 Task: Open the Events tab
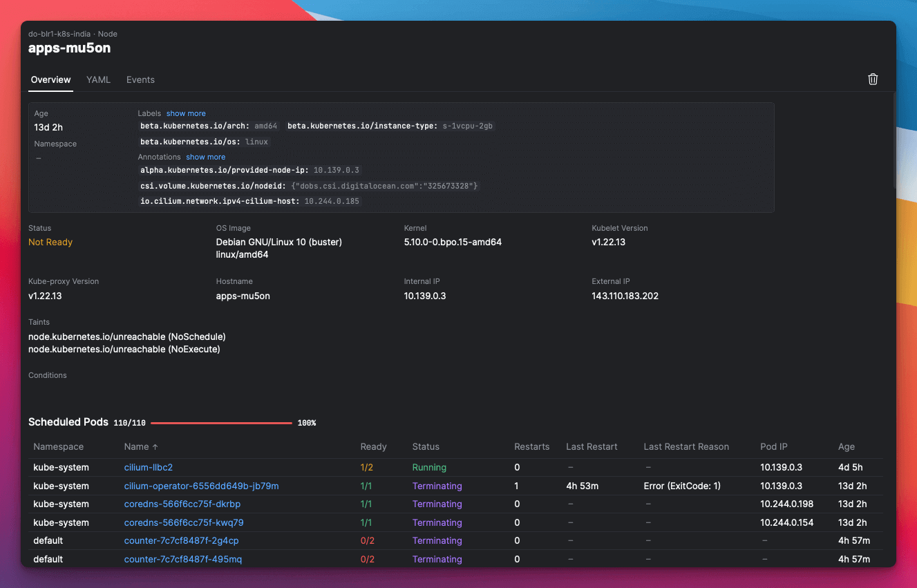pyautogui.click(x=140, y=79)
